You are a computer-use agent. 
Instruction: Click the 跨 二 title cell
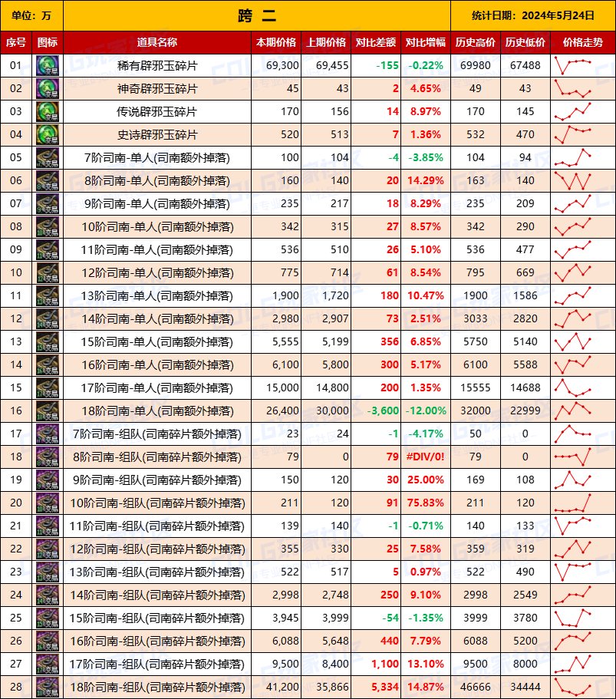click(257, 15)
